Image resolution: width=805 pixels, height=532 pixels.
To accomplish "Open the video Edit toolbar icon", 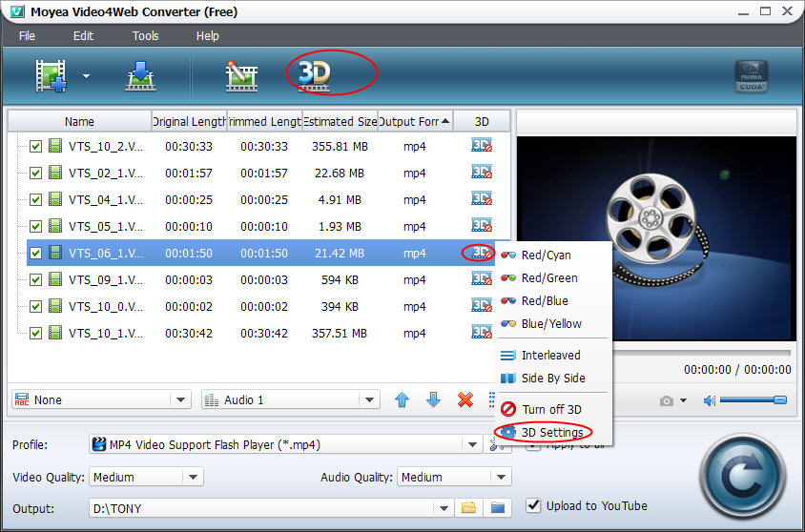I will pyautogui.click(x=241, y=76).
